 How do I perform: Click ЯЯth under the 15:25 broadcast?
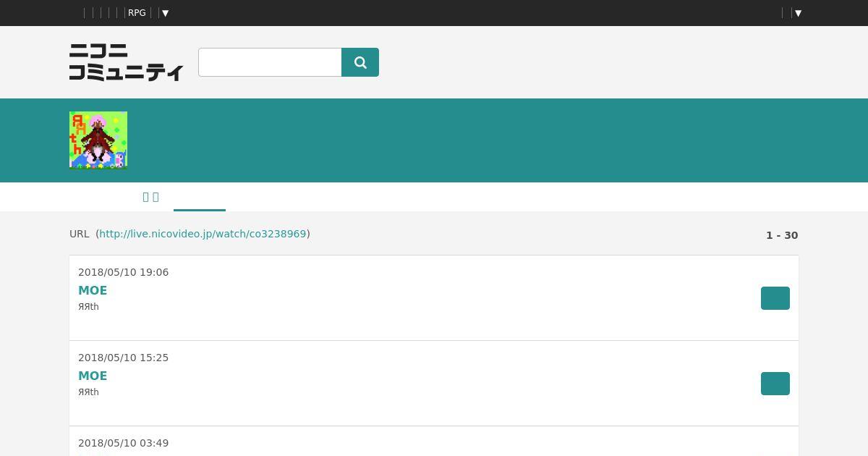coord(88,392)
